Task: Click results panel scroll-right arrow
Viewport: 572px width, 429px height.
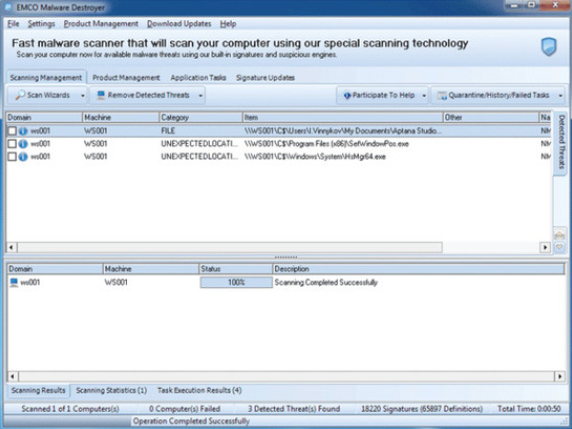Action: pos(560,376)
